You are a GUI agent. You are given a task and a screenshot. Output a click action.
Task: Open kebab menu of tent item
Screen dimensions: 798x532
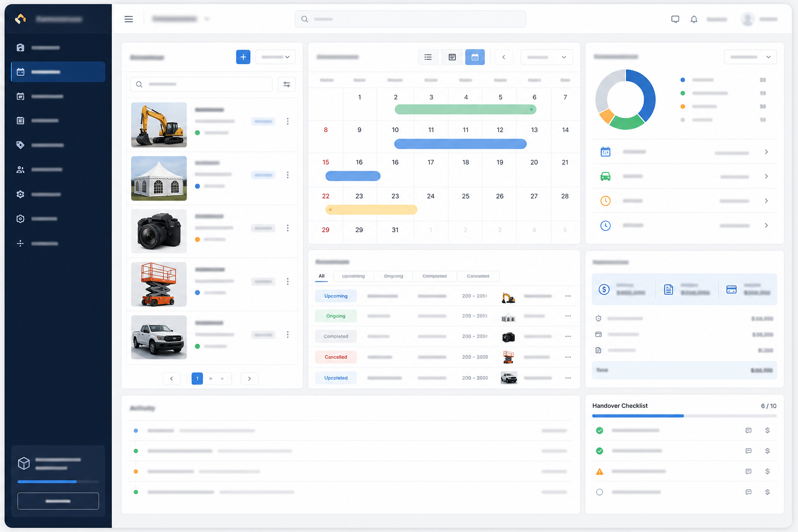288,175
